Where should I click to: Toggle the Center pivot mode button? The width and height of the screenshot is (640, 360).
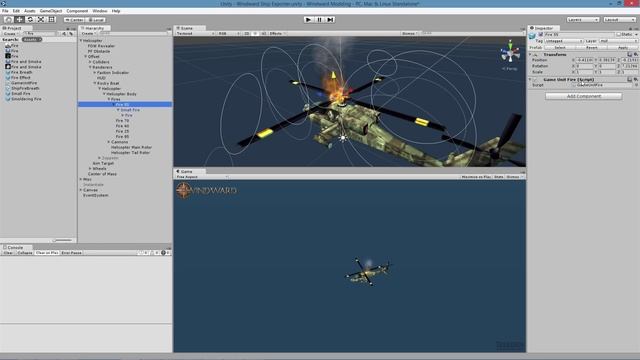pyautogui.click(x=74, y=20)
